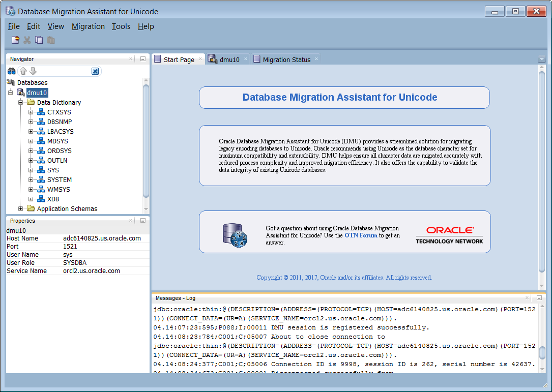
Task: Open the OTN Forum link
Action: (x=361, y=235)
